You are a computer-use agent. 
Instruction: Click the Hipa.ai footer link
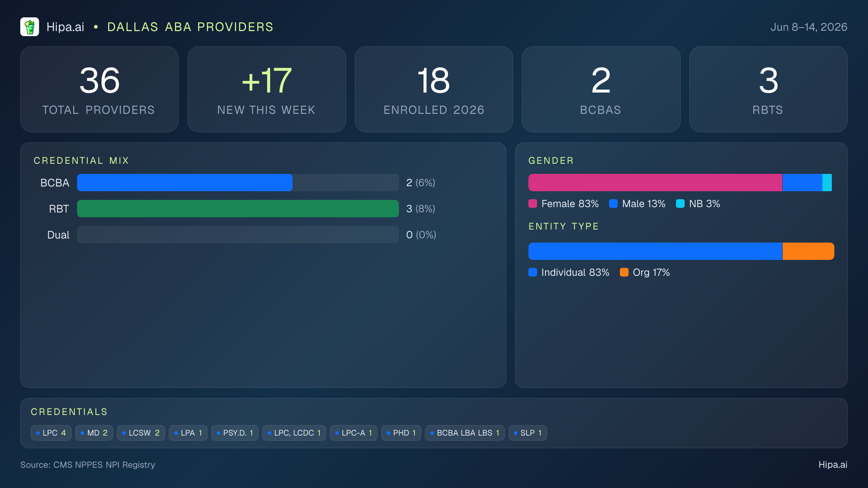(x=833, y=465)
